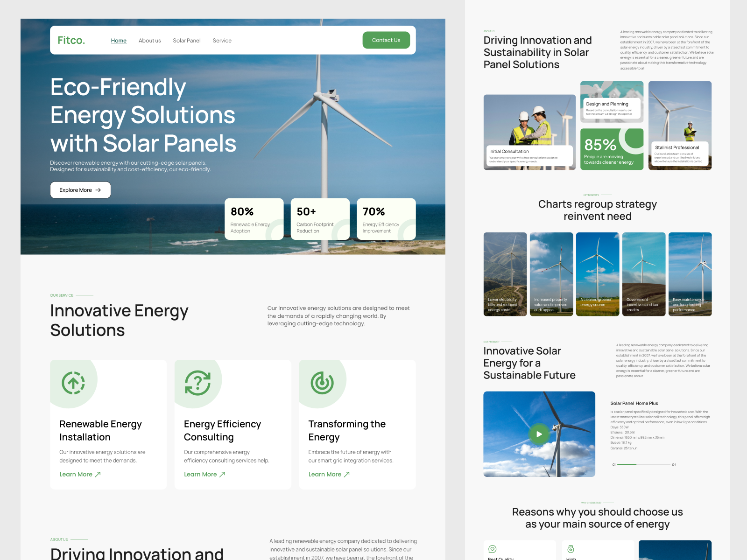Click the video progress slider between 01 and 04
This screenshot has width=747, height=560.
[x=643, y=464]
